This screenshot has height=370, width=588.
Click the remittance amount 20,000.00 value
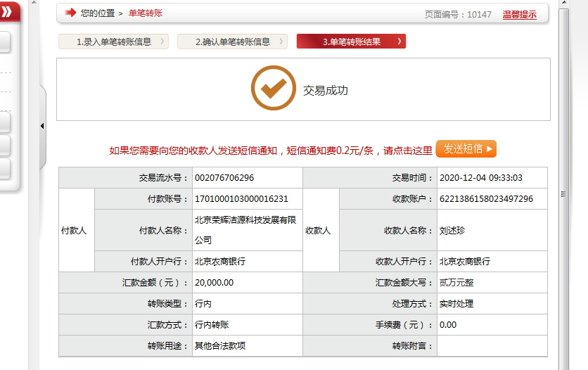pos(214,283)
